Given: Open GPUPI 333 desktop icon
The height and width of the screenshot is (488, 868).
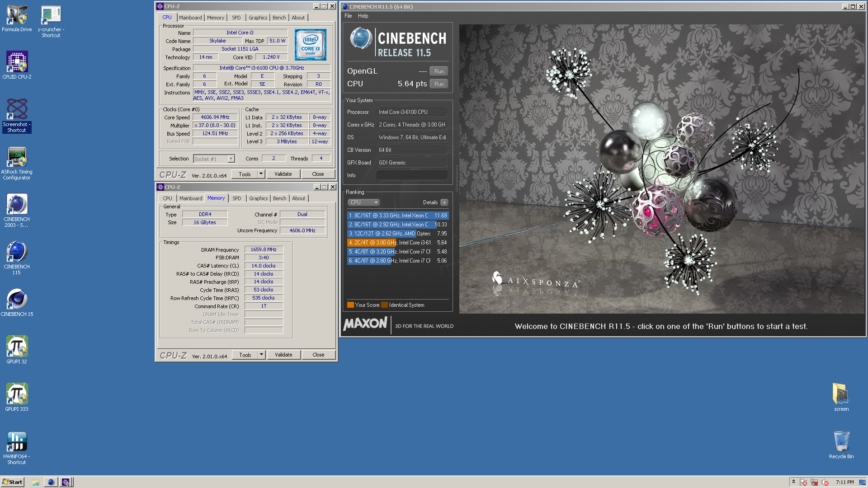Looking at the screenshot, I should pyautogui.click(x=17, y=397).
